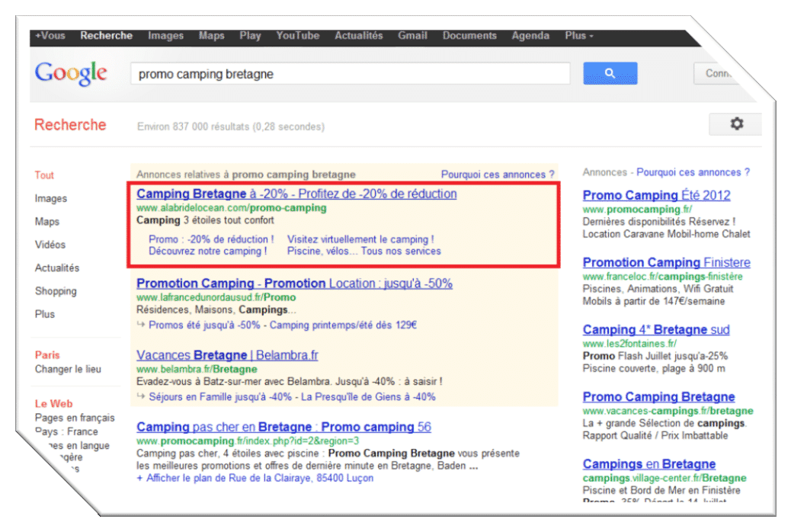791x532 pixels.
Task: Click Pourquoi ces annonces above center ads
Action: tap(498, 175)
